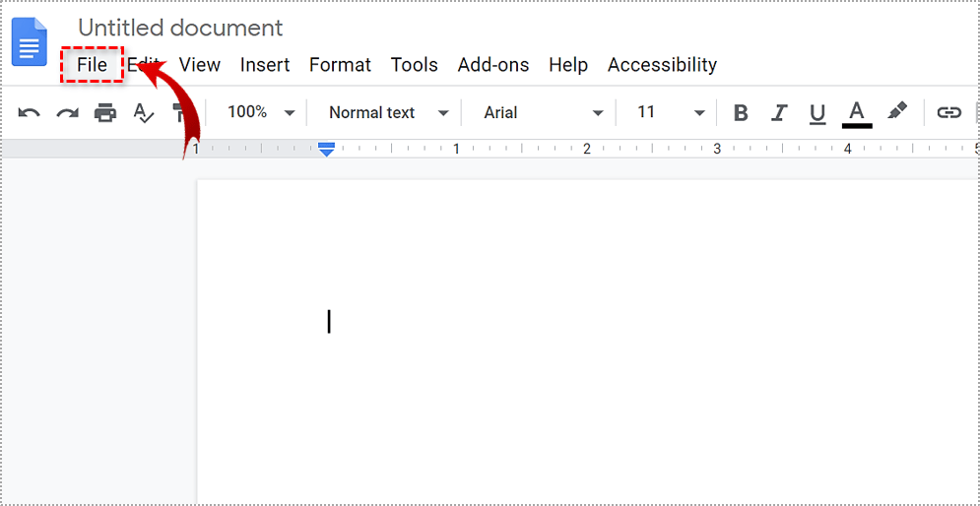The width and height of the screenshot is (980, 506).
Task: Open the Insert menu
Action: tap(265, 65)
